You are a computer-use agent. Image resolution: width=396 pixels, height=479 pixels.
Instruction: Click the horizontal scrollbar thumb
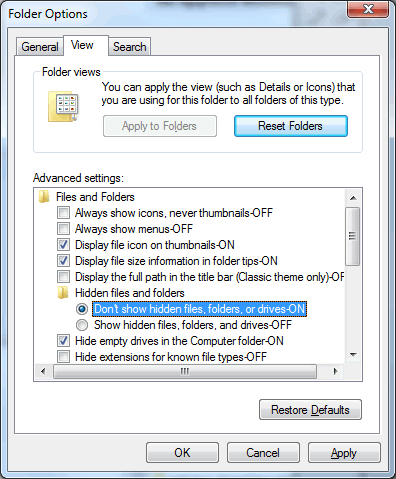[185, 371]
